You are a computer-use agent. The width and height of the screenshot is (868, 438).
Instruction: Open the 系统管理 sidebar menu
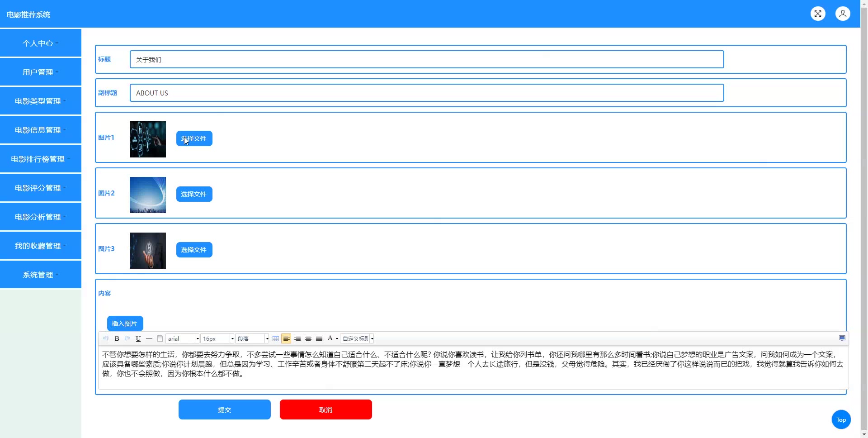(x=40, y=275)
